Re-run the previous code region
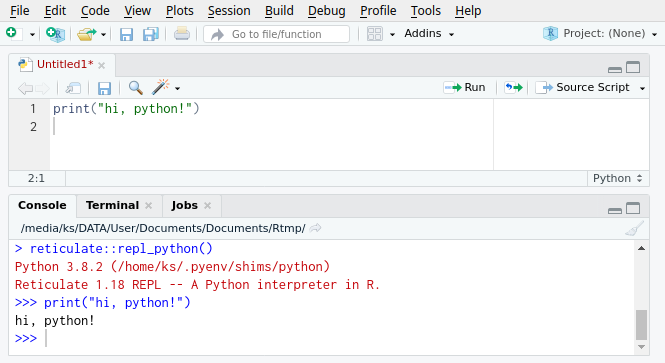This screenshot has height=363, width=665. click(x=514, y=88)
